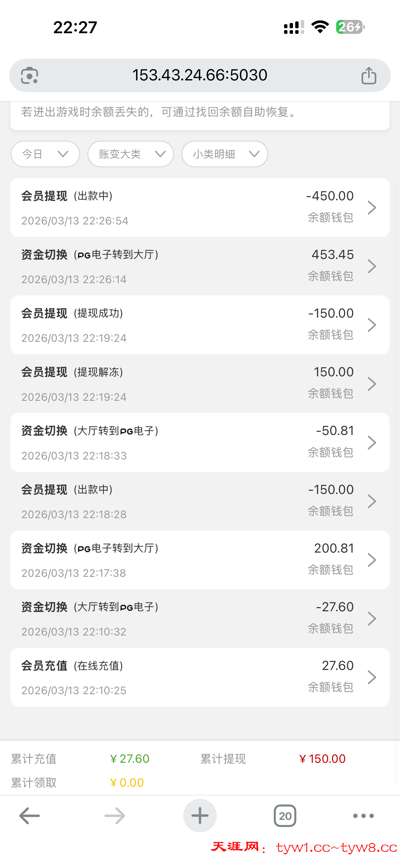This screenshot has width=400, height=868.
Task: Expand the 账变大类 category dropdown
Action: [x=131, y=154]
